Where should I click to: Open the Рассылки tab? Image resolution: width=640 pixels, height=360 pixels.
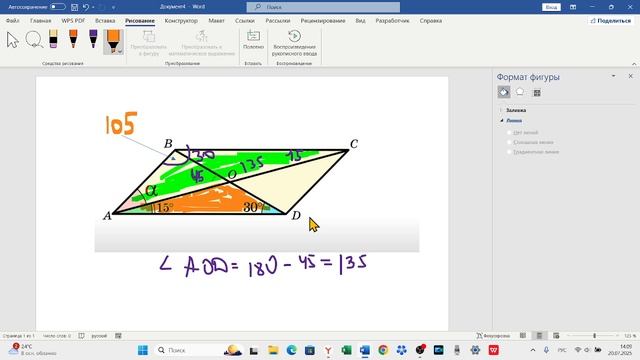[278, 20]
